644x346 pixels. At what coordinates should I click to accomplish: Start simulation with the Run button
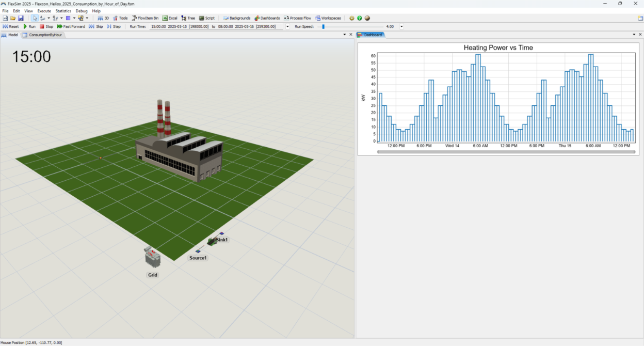tap(30, 26)
